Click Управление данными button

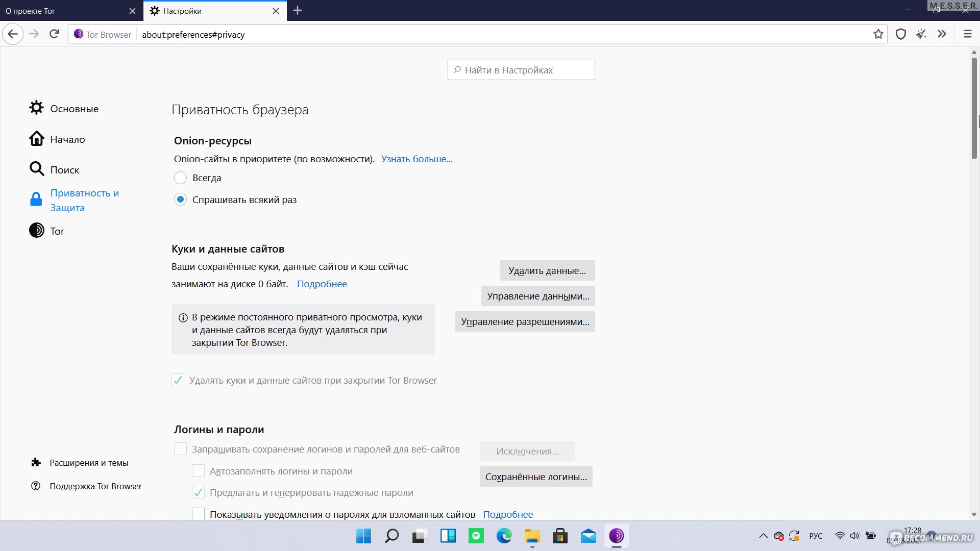[x=538, y=296]
